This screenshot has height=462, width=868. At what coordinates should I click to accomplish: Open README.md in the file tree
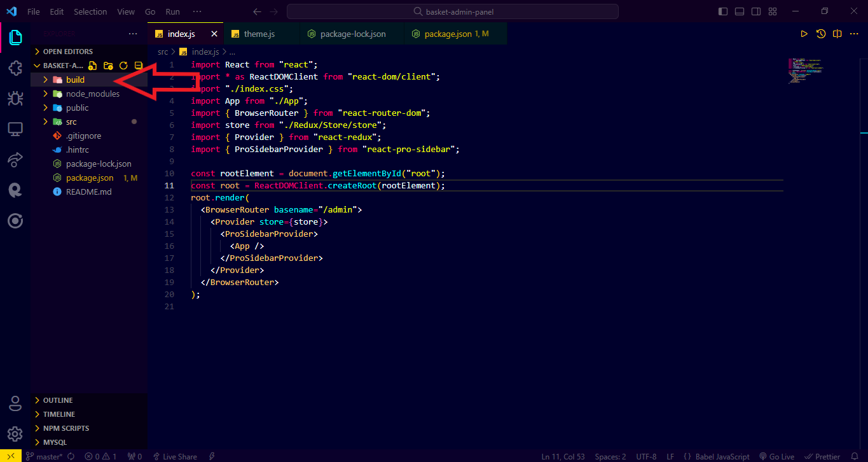(89, 192)
